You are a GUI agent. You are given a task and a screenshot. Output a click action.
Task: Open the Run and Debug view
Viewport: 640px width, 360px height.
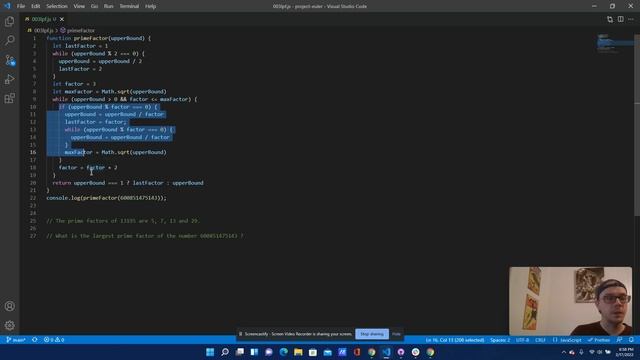click(x=9, y=79)
